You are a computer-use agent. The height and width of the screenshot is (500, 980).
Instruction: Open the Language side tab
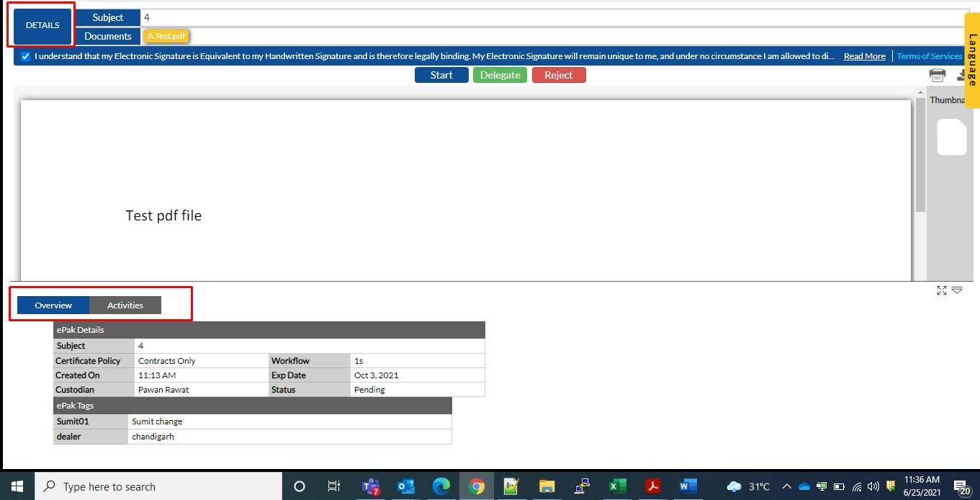pyautogui.click(x=972, y=61)
